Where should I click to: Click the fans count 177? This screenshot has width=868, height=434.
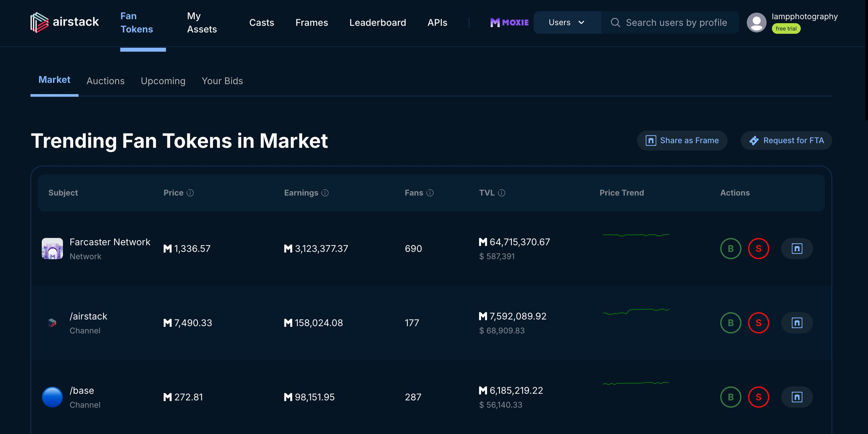[412, 323]
